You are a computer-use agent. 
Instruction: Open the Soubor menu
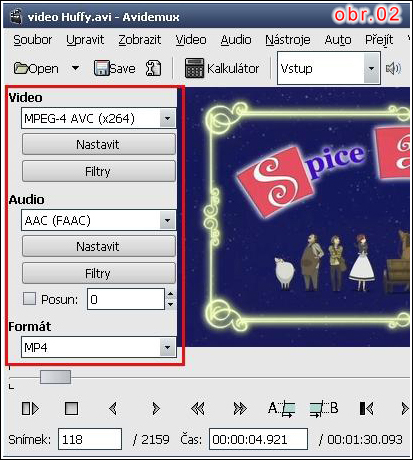click(x=32, y=40)
